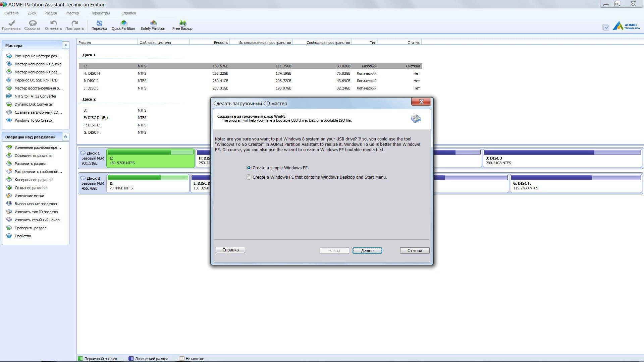Collapse the Мастера panel
The height and width of the screenshot is (362, 644).
pos(66,45)
